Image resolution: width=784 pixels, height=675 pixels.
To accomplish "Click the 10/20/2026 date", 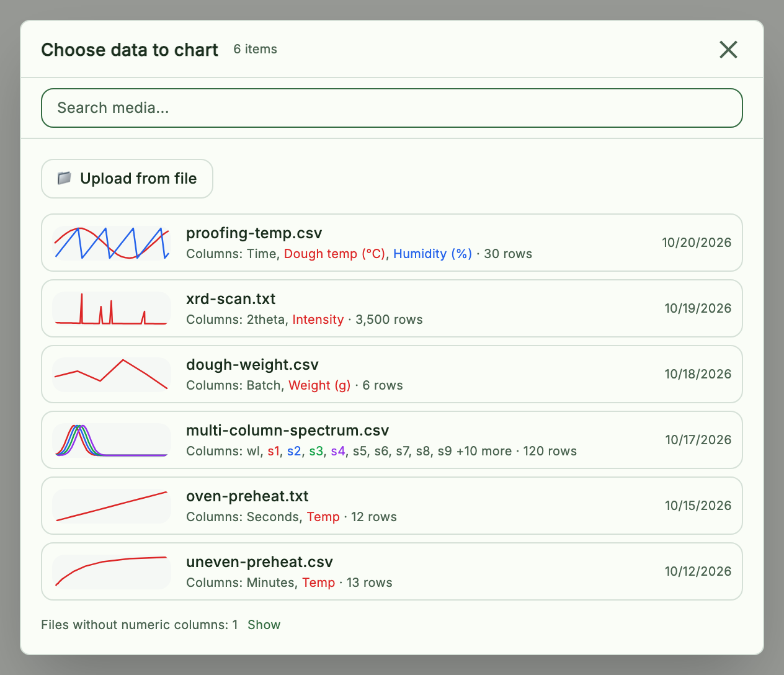I will [697, 243].
